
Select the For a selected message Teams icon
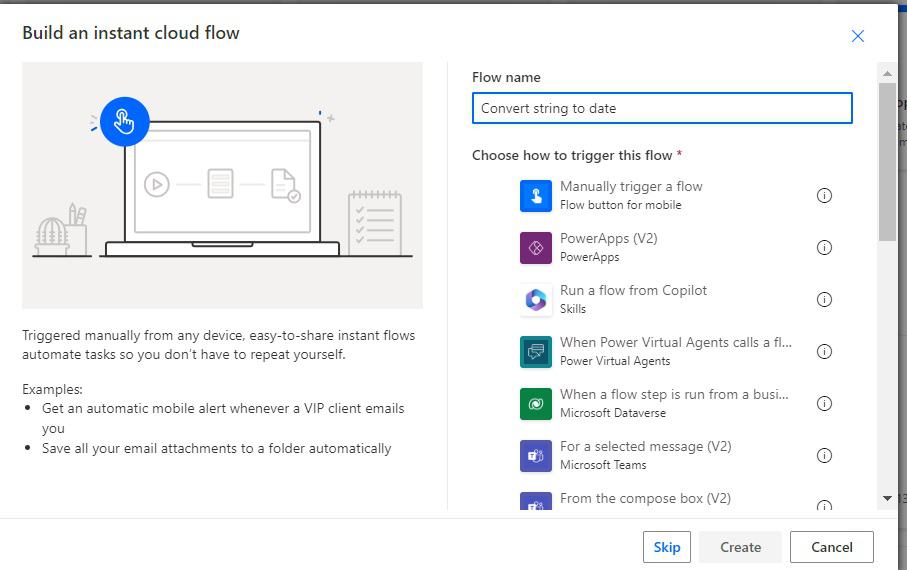coord(536,456)
